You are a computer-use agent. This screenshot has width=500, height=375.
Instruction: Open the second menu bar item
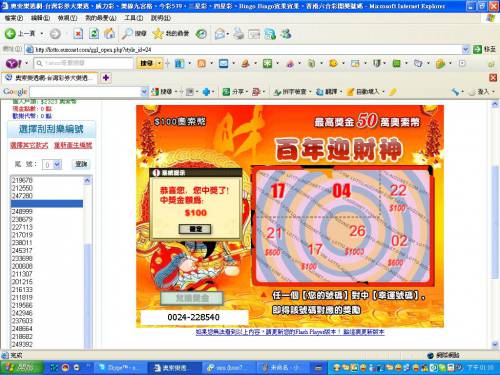(40, 18)
